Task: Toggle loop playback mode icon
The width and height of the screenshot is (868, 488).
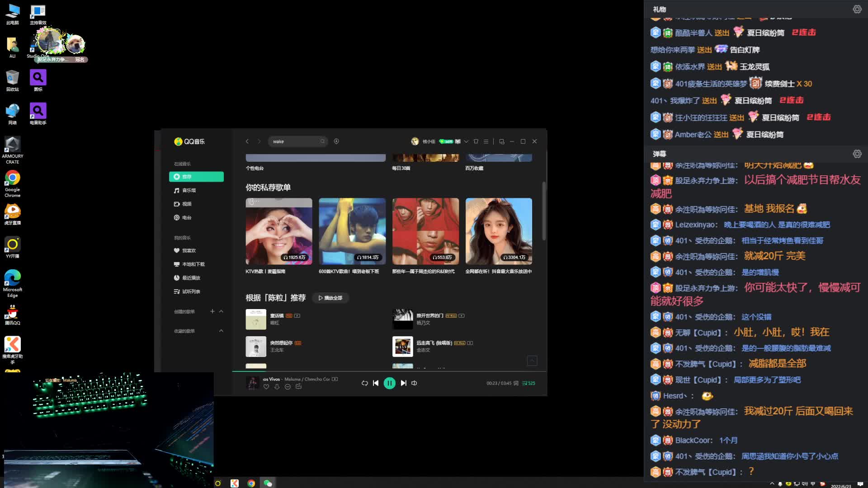Action: pos(364,383)
